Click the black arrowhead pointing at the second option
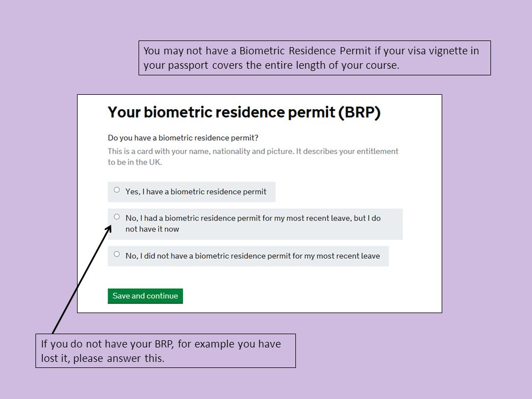 point(109,229)
